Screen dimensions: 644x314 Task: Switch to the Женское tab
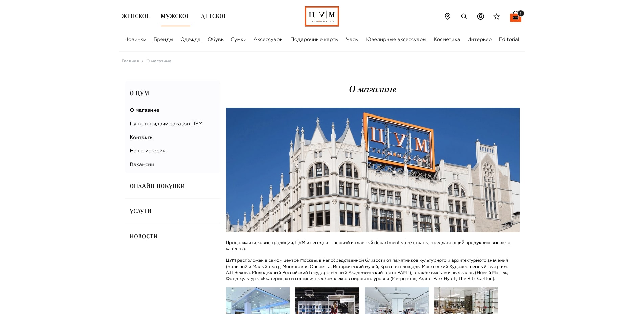(135, 16)
